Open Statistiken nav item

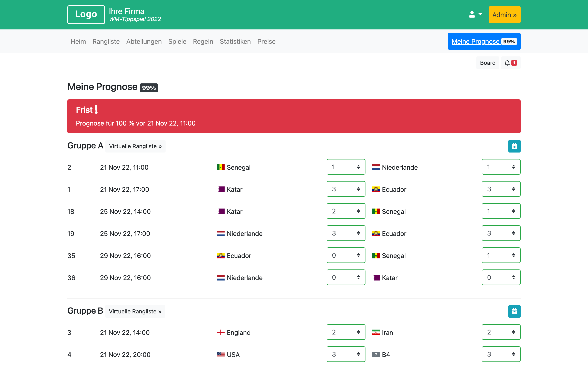point(235,42)
